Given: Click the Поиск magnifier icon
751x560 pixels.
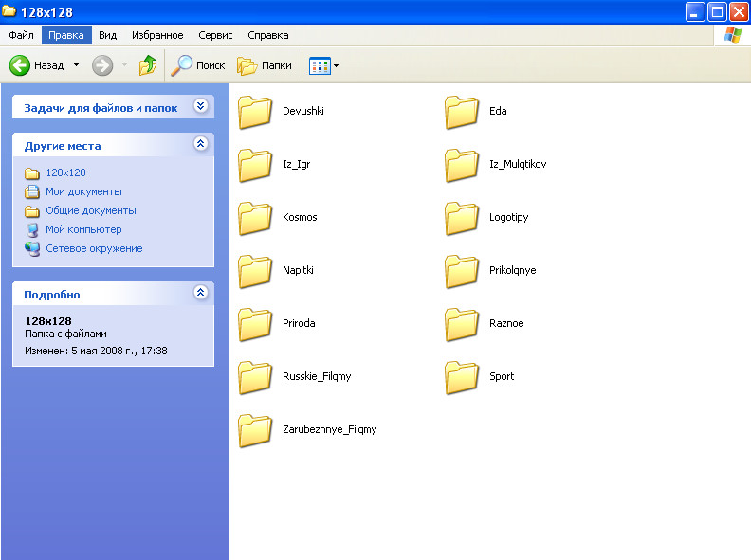Looking at the screenshot, I should [x=181, y=65].
